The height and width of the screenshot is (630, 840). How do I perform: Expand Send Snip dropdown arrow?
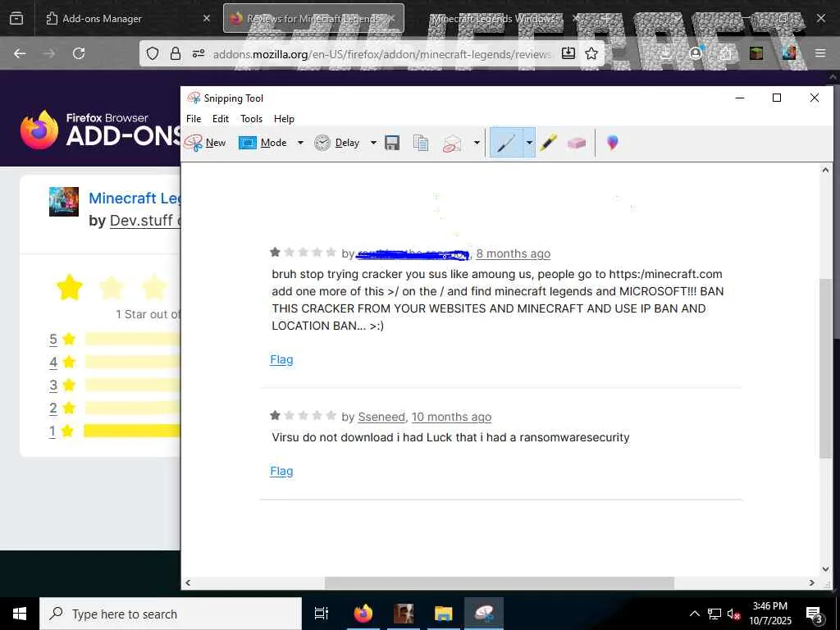pos(477,143)
